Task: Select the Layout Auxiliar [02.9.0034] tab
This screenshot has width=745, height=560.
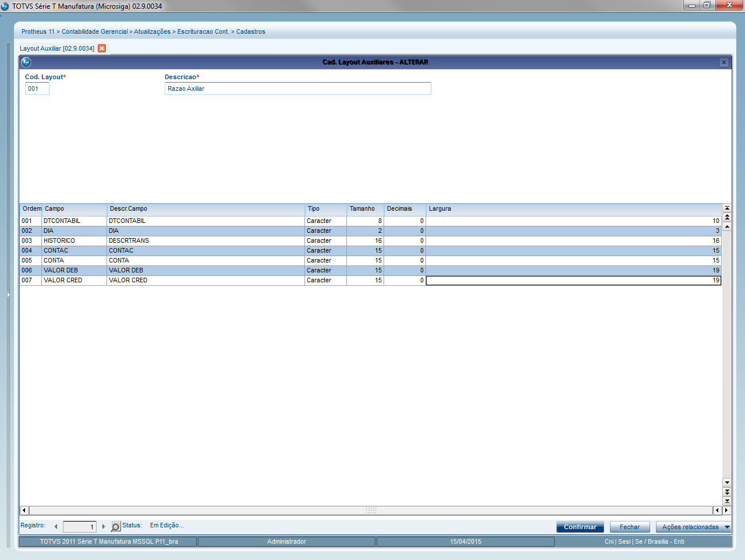Action: (57, 48)
